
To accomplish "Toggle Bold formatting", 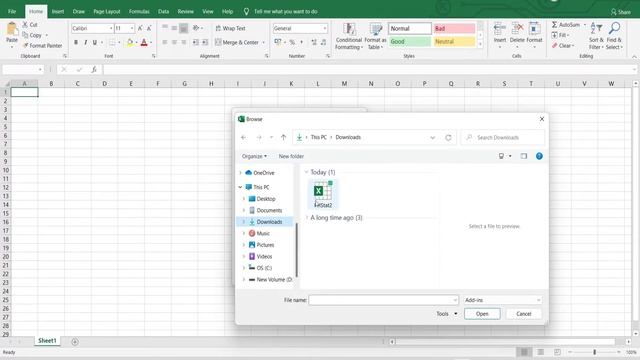I will click(x=76, y=42).
